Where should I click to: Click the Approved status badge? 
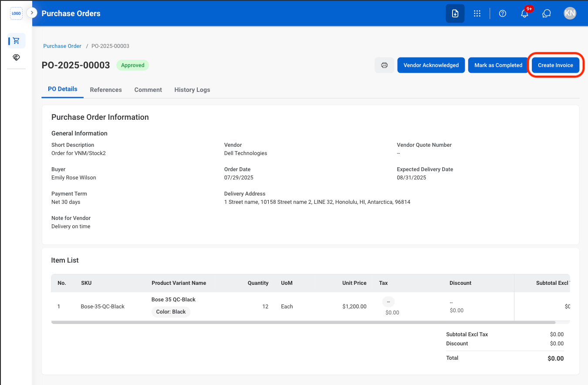click(x=133, y=65)
